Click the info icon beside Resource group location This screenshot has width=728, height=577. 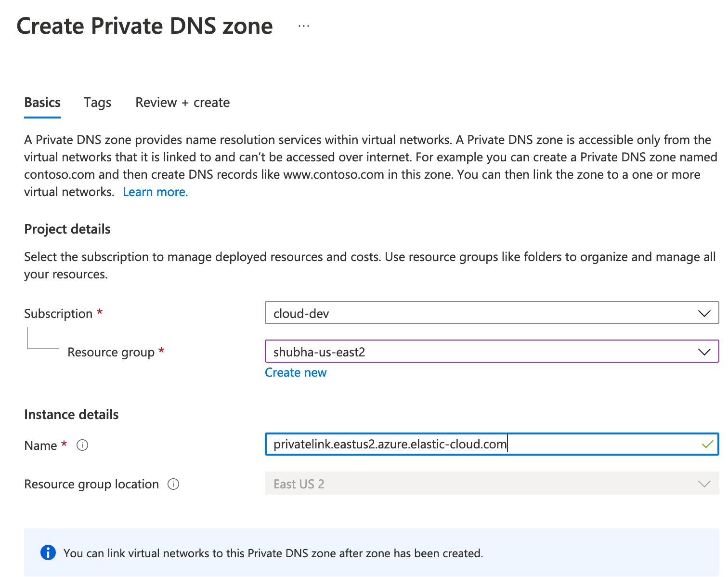(173, 484)
